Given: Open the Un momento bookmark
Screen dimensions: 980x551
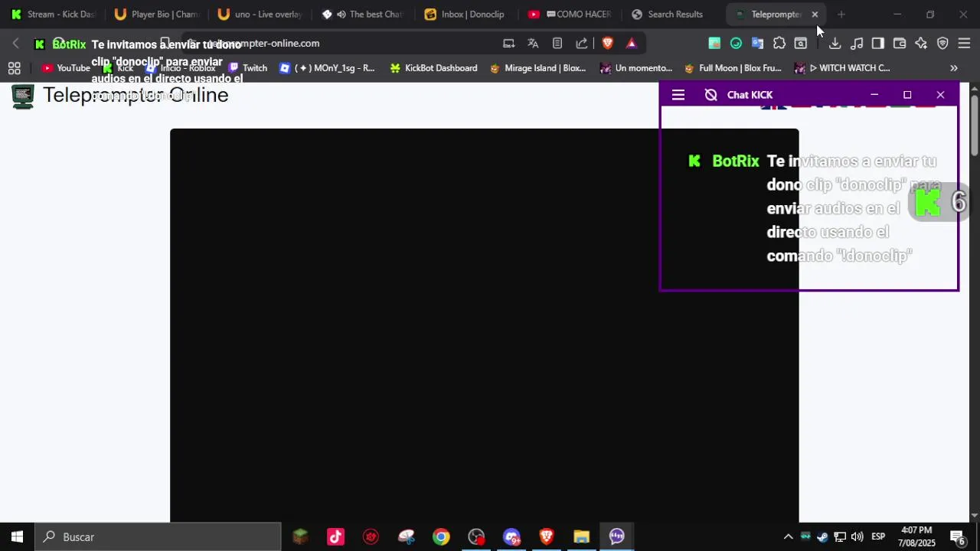Looking at the screenshot, I should [636, 68].
